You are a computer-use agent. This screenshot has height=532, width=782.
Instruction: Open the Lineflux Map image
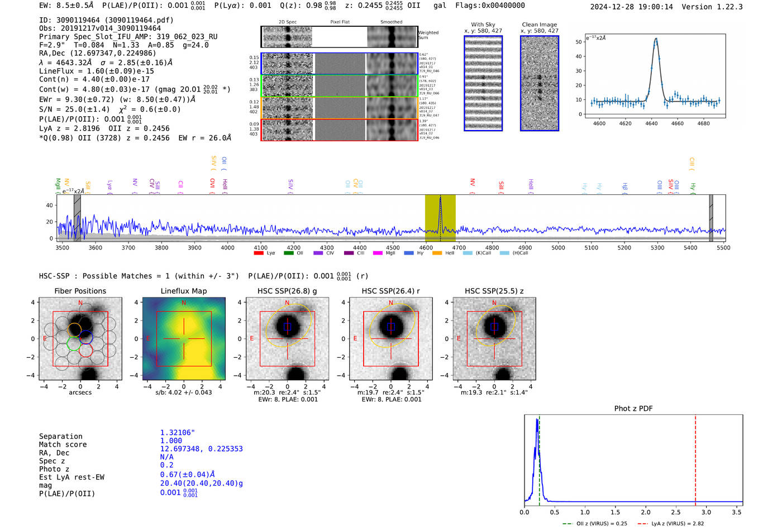pos(184,339)
